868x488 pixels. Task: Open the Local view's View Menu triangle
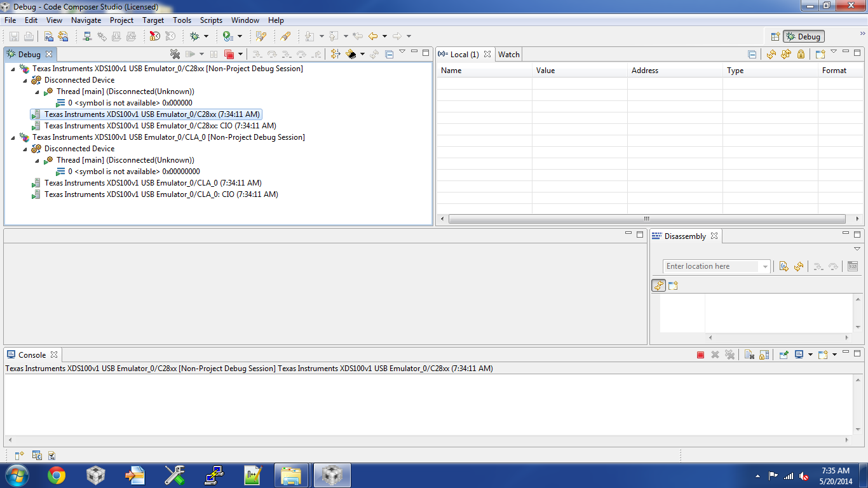834,51
